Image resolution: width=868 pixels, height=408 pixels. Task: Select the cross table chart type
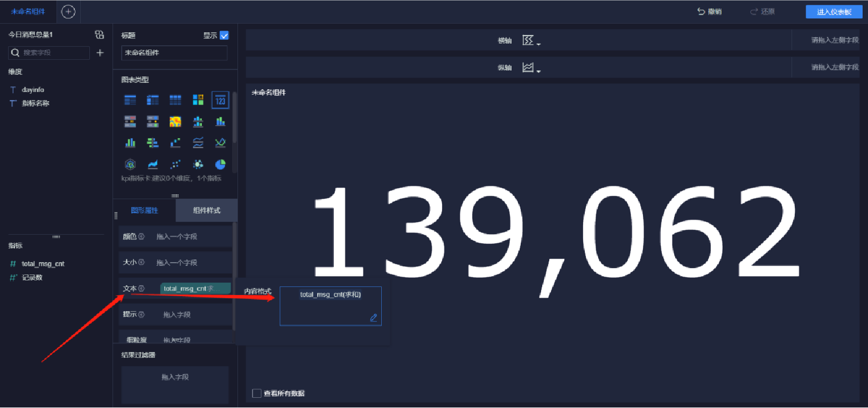pos(153,100)
